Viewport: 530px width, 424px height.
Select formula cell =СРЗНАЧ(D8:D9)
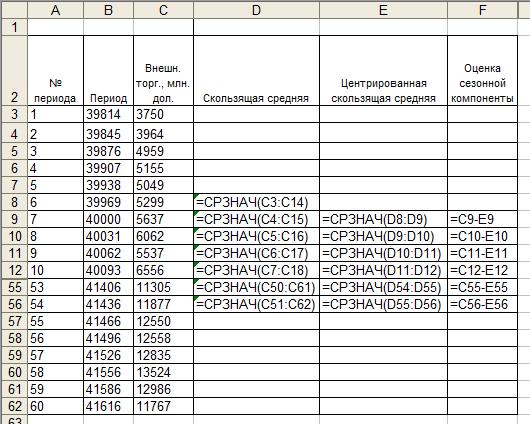tap(383, 219)
